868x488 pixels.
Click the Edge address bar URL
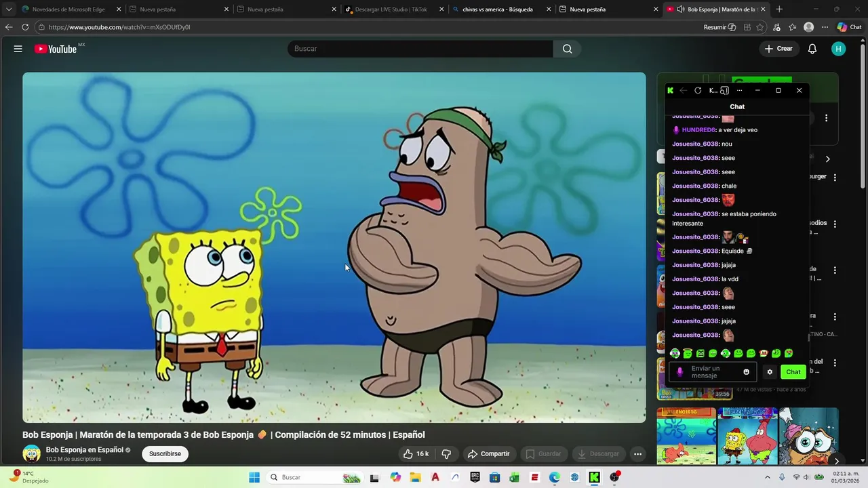tap(119, 27)
